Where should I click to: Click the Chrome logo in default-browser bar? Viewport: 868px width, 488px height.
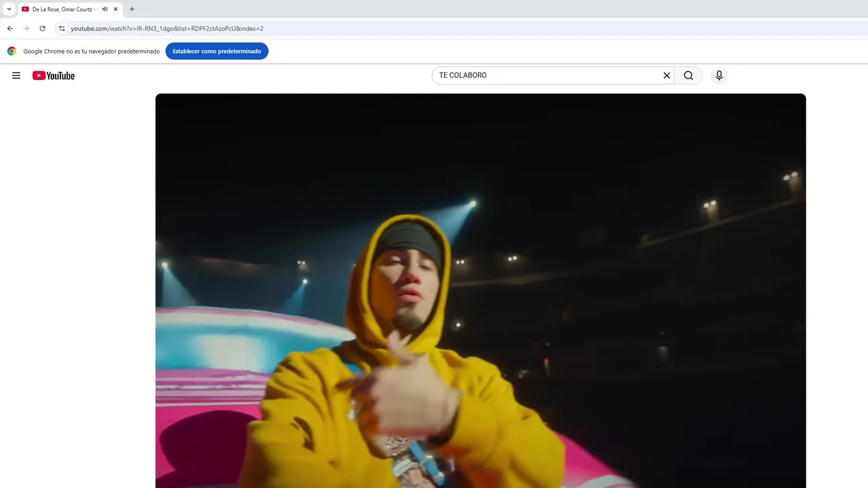[x=12, y=51]
